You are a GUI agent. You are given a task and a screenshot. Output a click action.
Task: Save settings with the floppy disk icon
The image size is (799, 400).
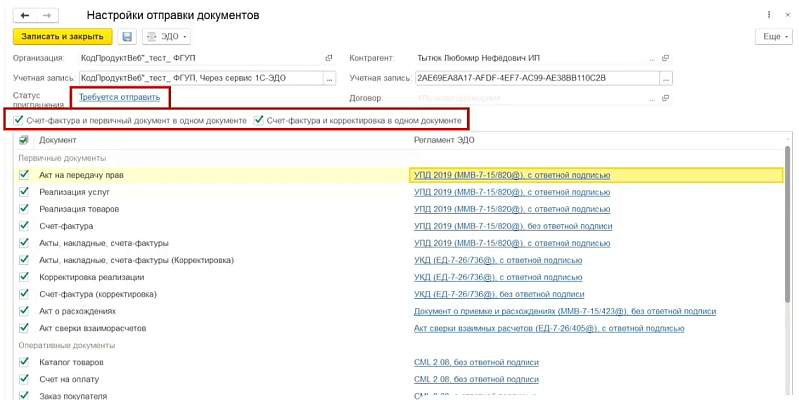127,37
